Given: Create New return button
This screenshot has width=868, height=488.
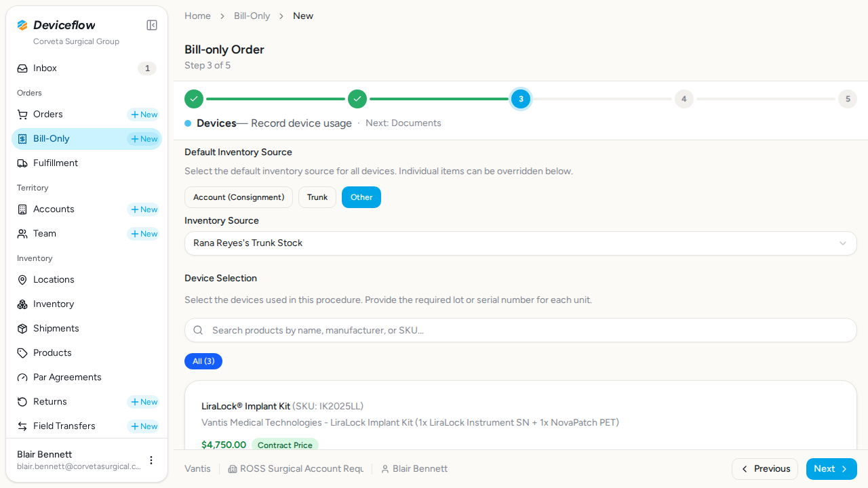Looking at the screenshot, I should [143, 402].
